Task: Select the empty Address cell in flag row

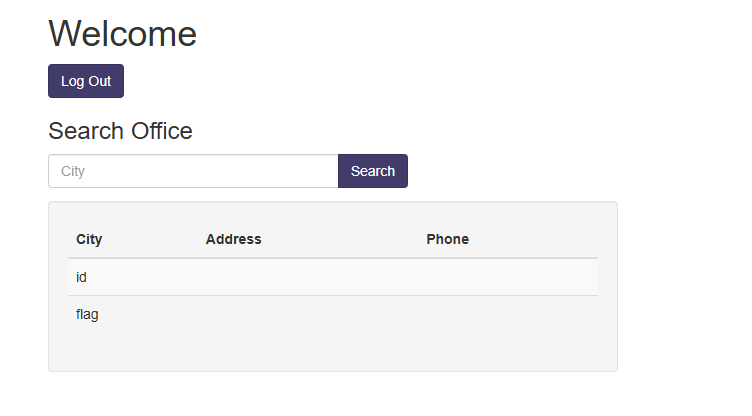Action: 308,314
